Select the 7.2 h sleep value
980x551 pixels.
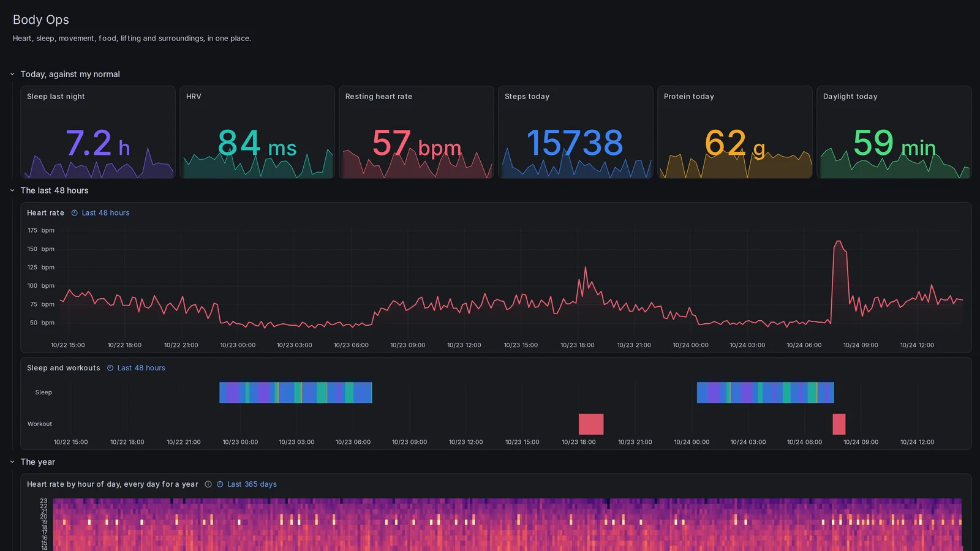tap(98, 143)
